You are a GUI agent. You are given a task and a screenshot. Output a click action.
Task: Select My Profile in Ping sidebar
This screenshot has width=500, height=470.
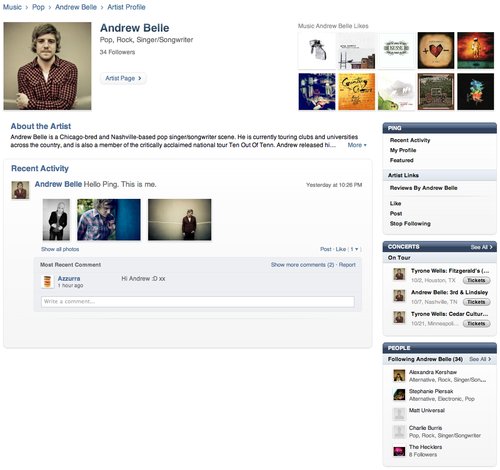(x=403, y=150)
